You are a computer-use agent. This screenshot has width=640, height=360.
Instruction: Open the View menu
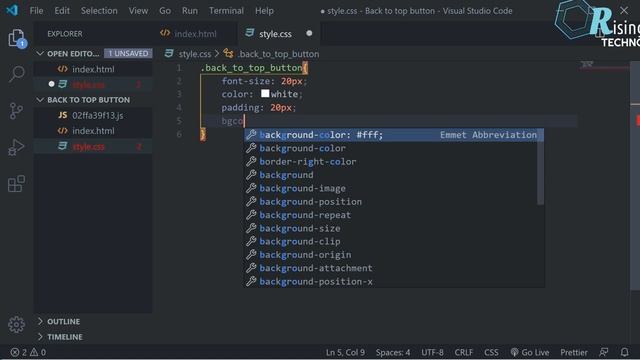138,11
